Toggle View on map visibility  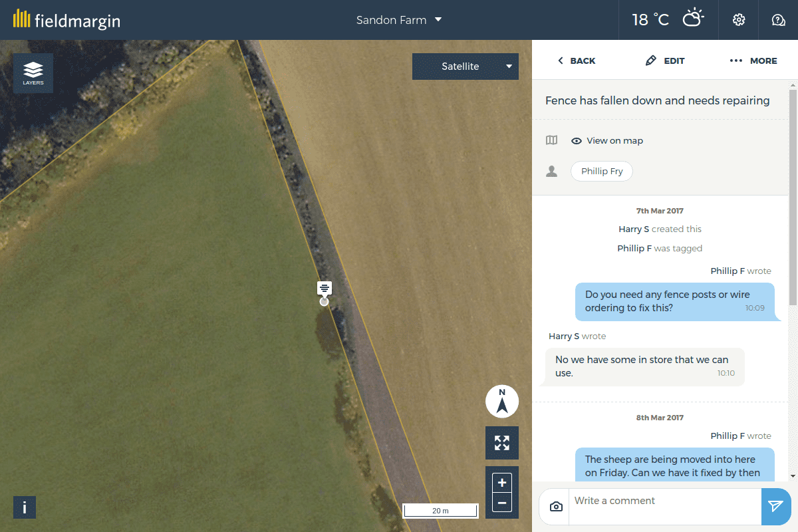pos(606,140)
